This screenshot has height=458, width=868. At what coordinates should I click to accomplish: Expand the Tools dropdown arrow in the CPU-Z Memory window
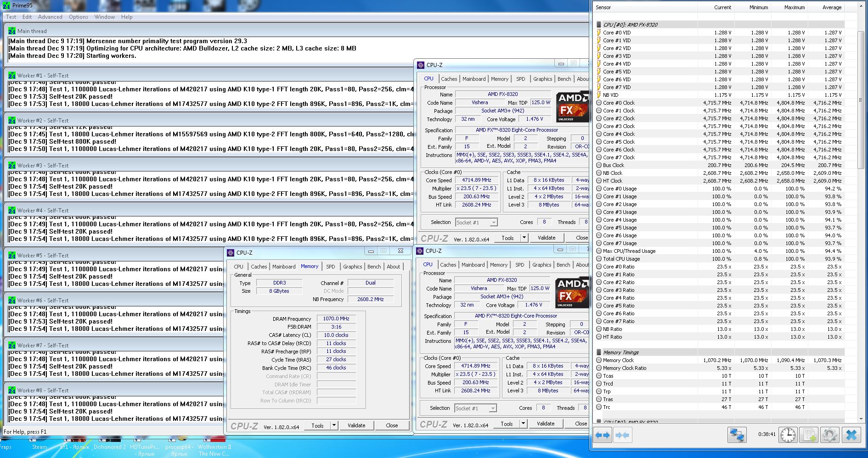coord(334,425)
